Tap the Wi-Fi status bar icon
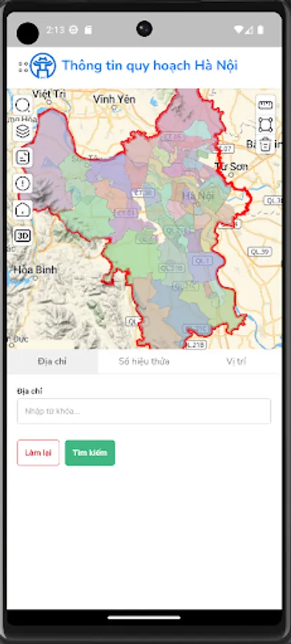The width and height of the screenshot is (291, 644). [238, 29]
